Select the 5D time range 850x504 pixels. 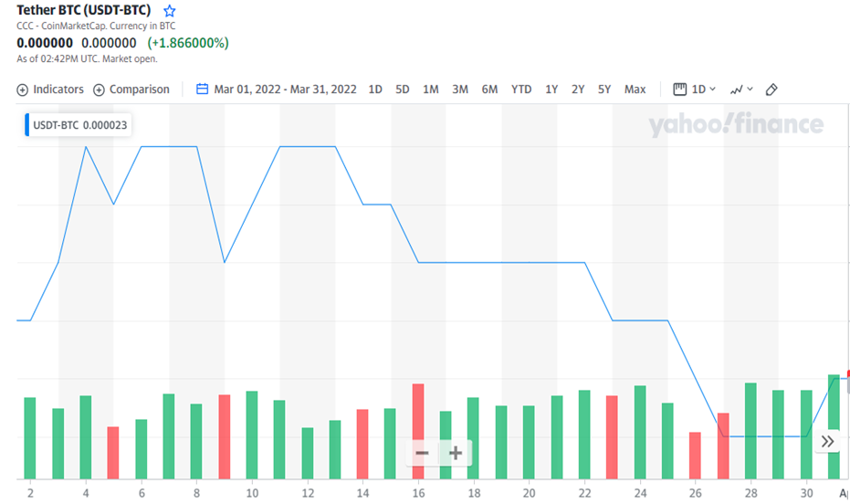[x=403, y=89]
